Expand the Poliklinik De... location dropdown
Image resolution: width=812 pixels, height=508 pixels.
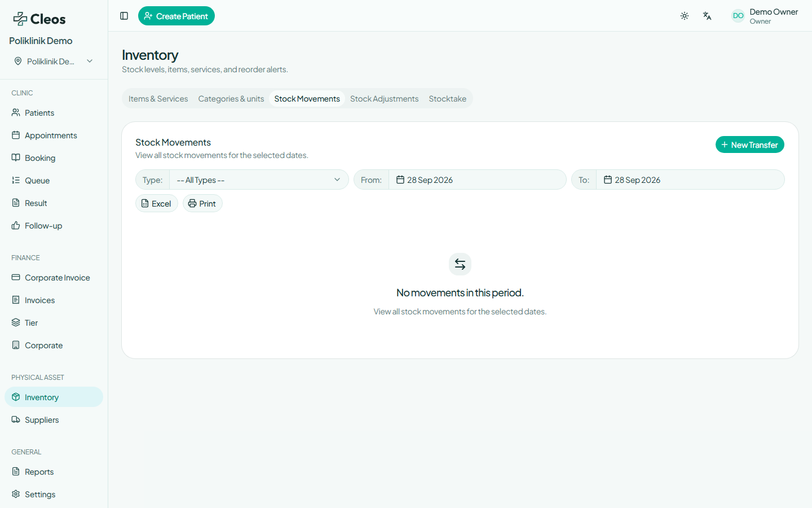click(54, 62)
